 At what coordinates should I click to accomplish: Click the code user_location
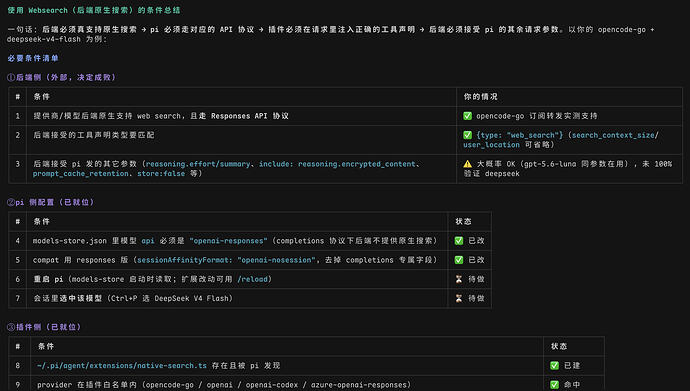point(491,145)
